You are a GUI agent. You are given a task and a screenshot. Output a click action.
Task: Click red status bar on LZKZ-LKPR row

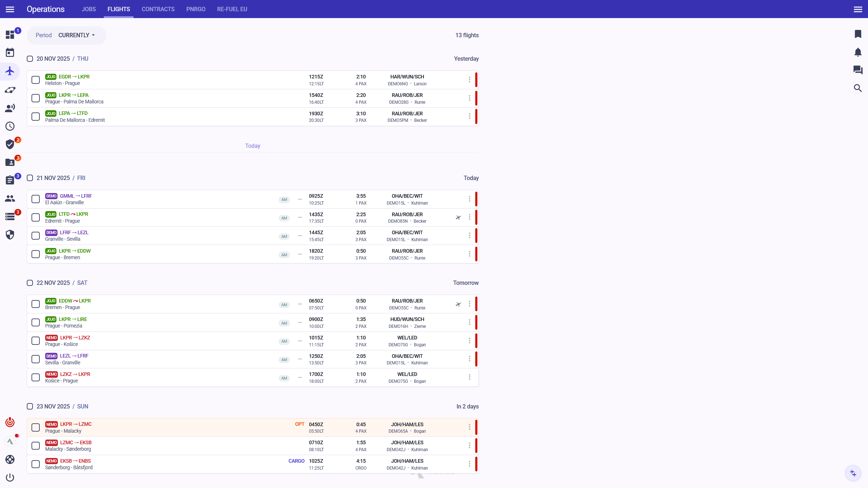476,377
